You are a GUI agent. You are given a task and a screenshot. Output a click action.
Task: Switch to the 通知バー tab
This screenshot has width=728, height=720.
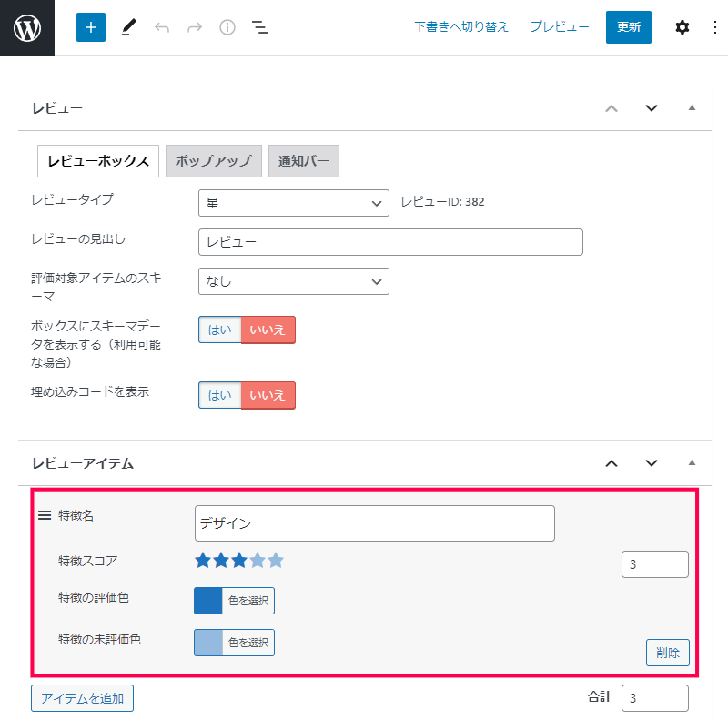coord(304,161)
